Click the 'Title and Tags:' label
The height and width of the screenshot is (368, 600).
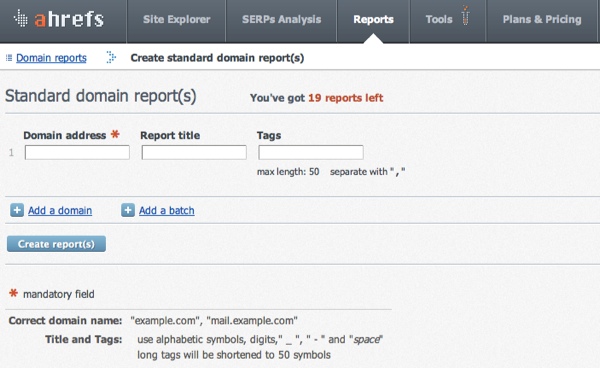pyautogui.click(x=84, y=339)
